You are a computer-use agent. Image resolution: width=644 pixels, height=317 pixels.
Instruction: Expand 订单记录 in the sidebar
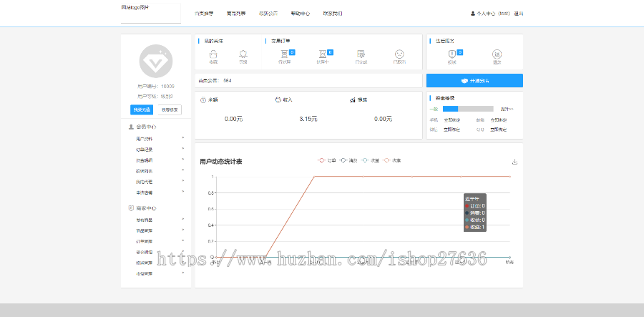(x=145, y=150)
